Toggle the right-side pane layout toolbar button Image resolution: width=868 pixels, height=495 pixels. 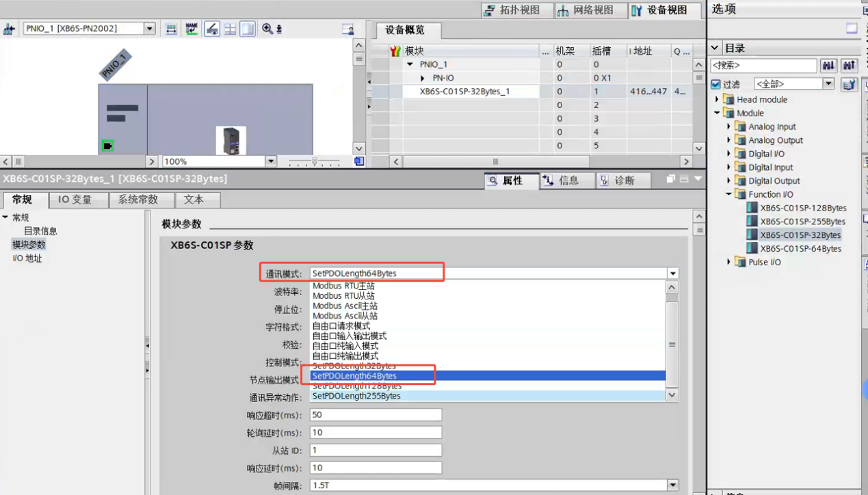pos(248,29)
